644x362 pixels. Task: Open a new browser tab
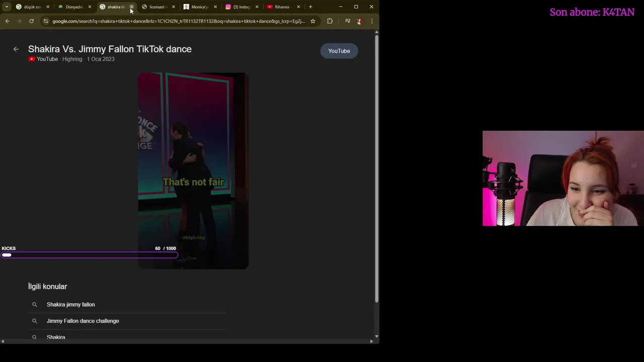pyautogui.click(x=310, y=7)
